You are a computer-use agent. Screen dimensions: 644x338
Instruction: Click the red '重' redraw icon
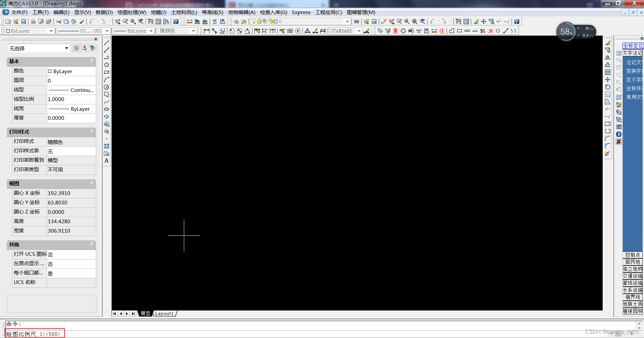(x=396, y=31)
